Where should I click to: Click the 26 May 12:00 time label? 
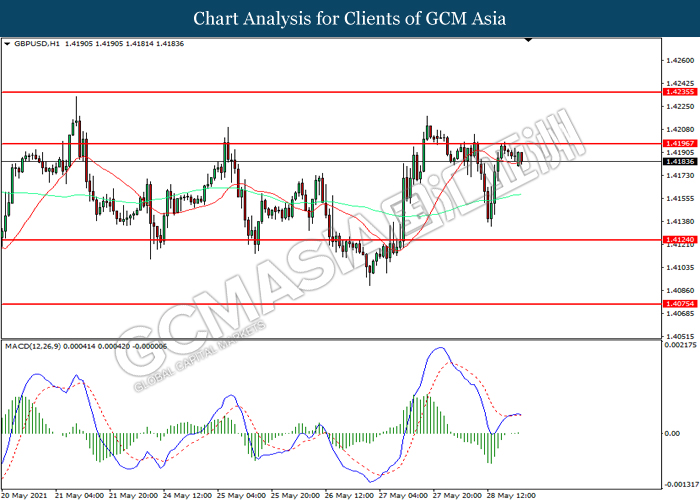(x=349, y=496)
